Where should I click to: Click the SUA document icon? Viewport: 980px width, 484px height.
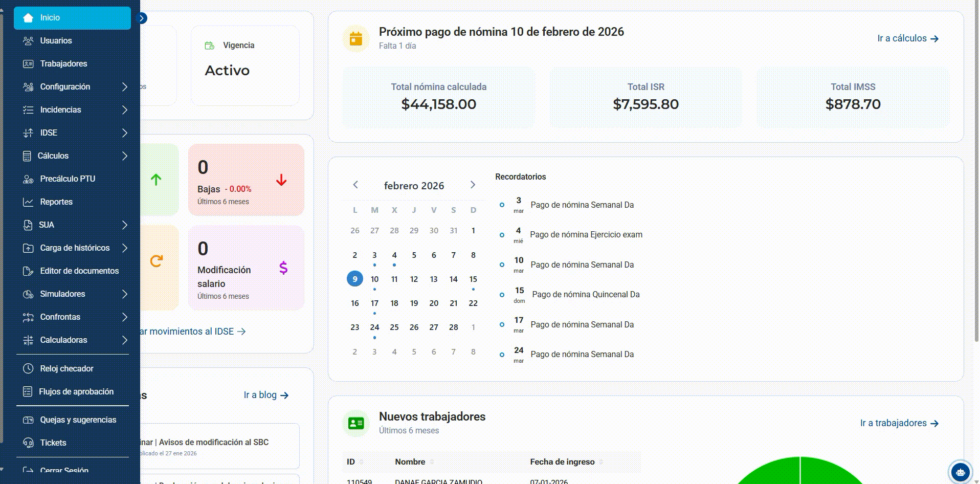point(28,225)
